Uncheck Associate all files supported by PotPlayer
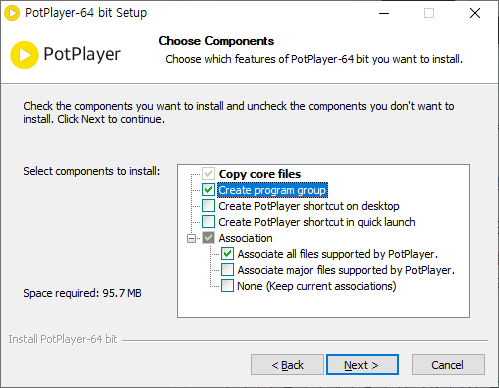This screenshot has width=499, height=388. tap(227, 254)
